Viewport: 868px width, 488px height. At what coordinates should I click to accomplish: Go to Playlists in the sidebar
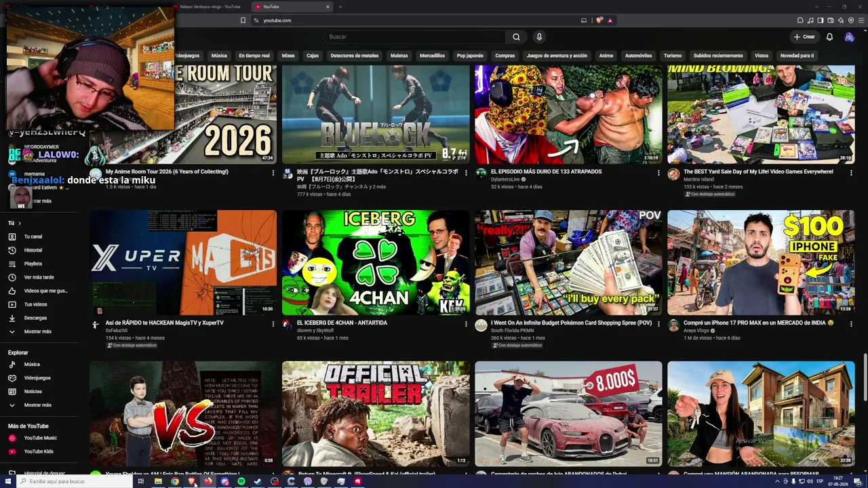pos(39,264)
